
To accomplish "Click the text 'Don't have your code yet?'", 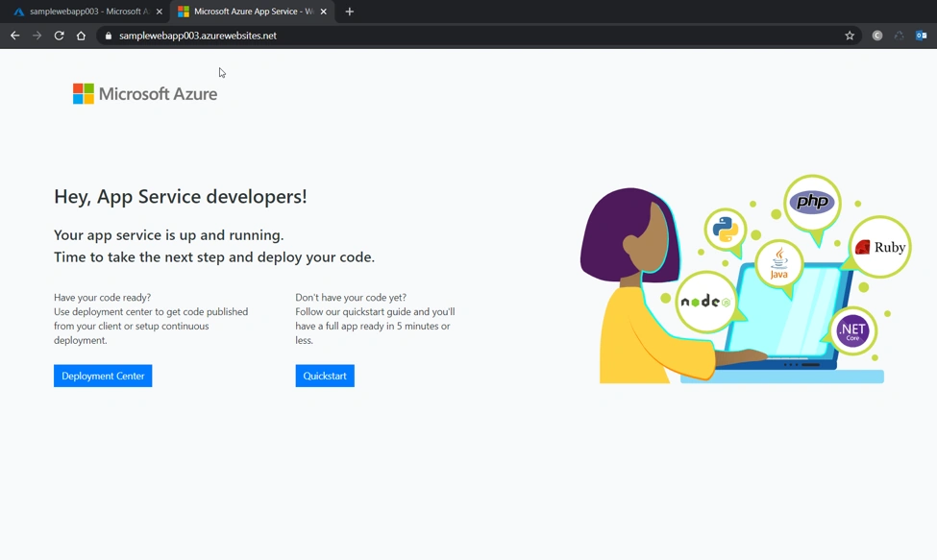I will click(x=351, y=298).
